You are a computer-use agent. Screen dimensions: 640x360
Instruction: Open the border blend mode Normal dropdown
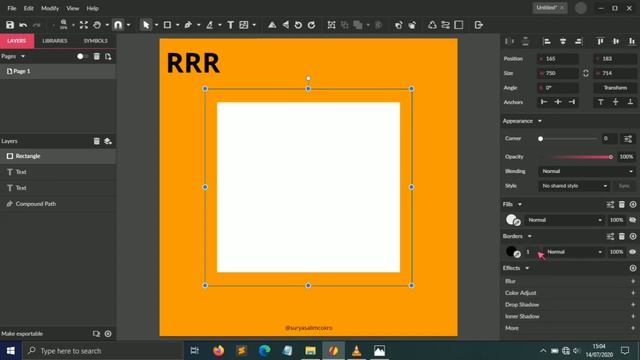(x=573, y=252)
